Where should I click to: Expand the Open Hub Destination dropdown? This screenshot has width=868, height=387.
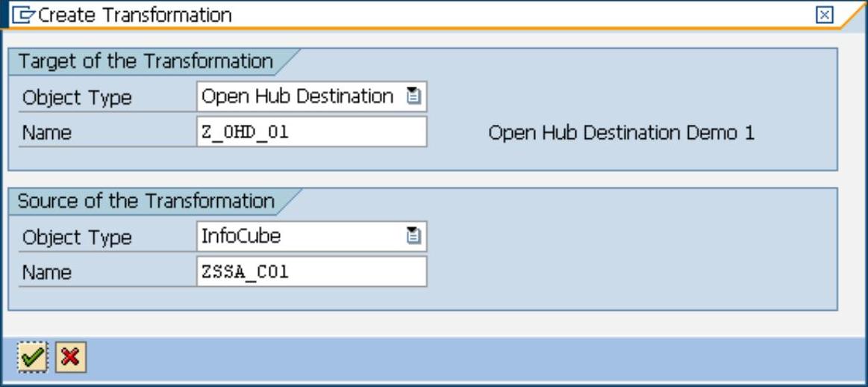click(299, 96)
